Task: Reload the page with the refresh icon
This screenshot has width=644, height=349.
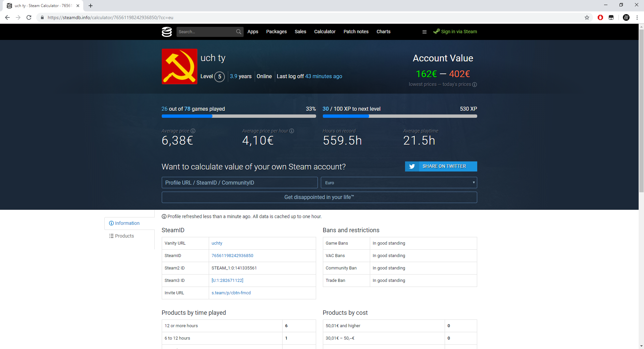Action: 29,17
